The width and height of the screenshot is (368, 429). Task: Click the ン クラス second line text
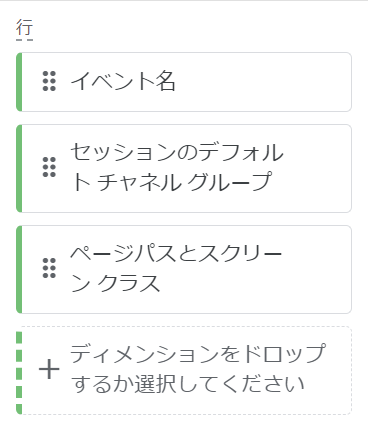(115, 283)
